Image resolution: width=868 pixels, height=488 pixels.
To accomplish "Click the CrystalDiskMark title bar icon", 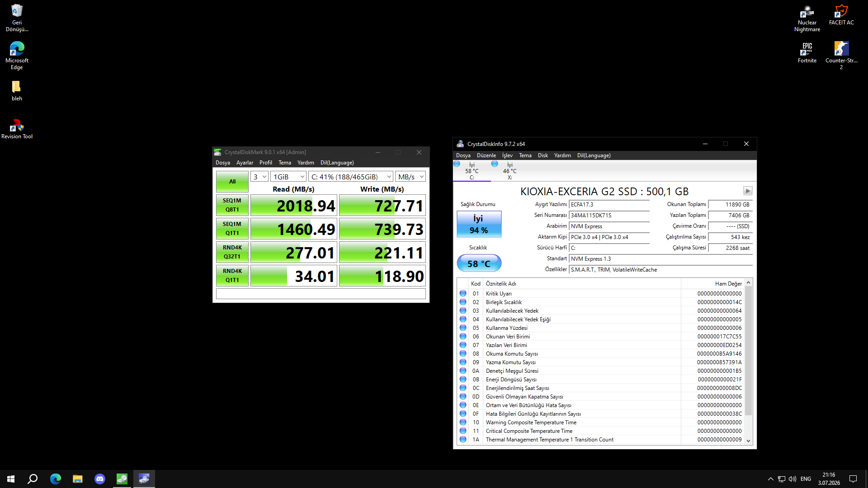I will [x=217, y=152].
